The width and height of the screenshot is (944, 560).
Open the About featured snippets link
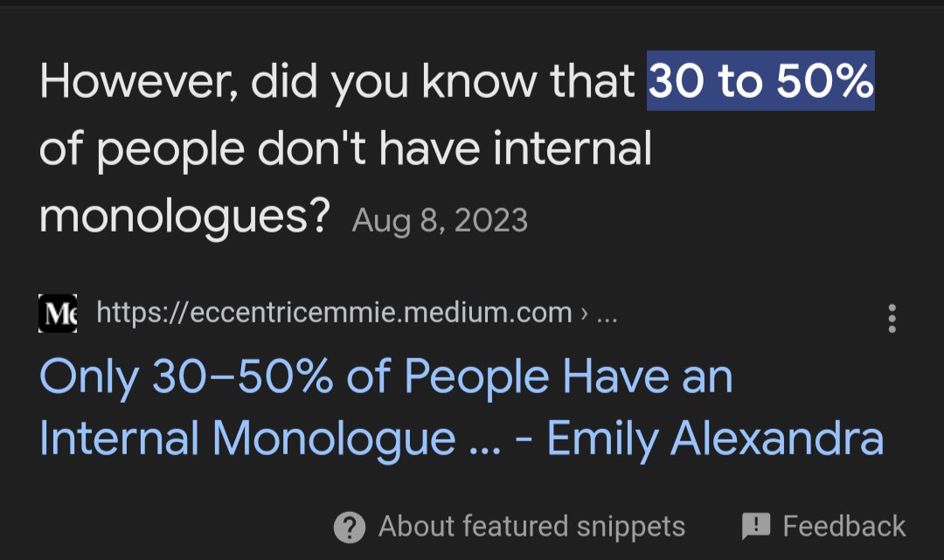531,527
